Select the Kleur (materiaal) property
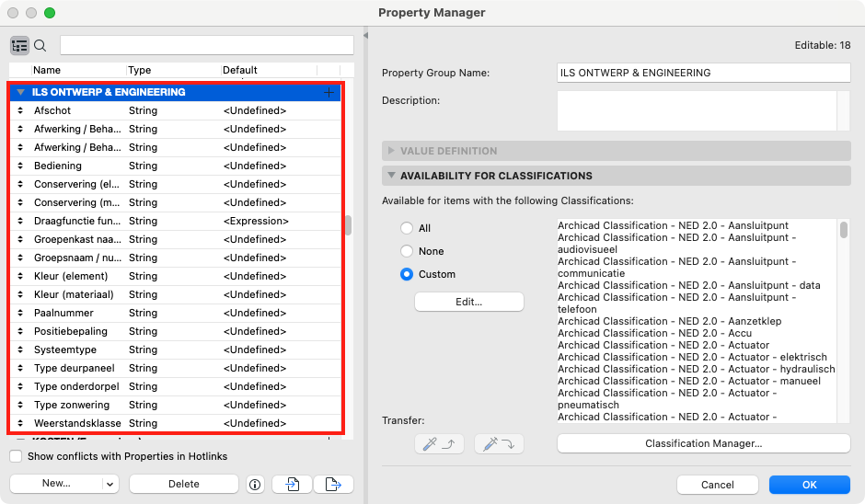Viewport: 865px width, 504px height. coord(176,294)
